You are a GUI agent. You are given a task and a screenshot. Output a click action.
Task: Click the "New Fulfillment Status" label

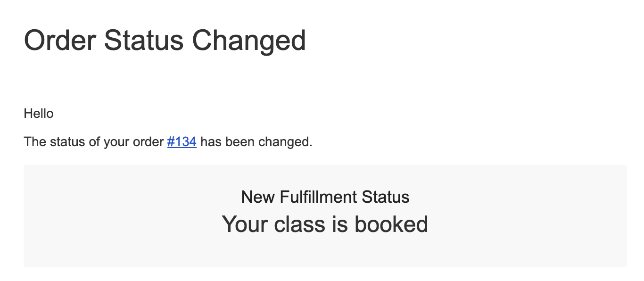(x=325, y=197)
